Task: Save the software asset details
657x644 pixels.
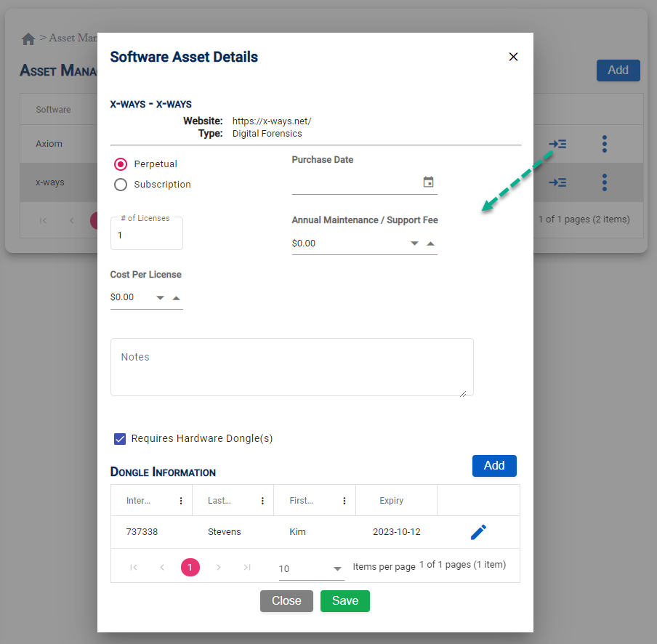Action: [x=344, y=601]
